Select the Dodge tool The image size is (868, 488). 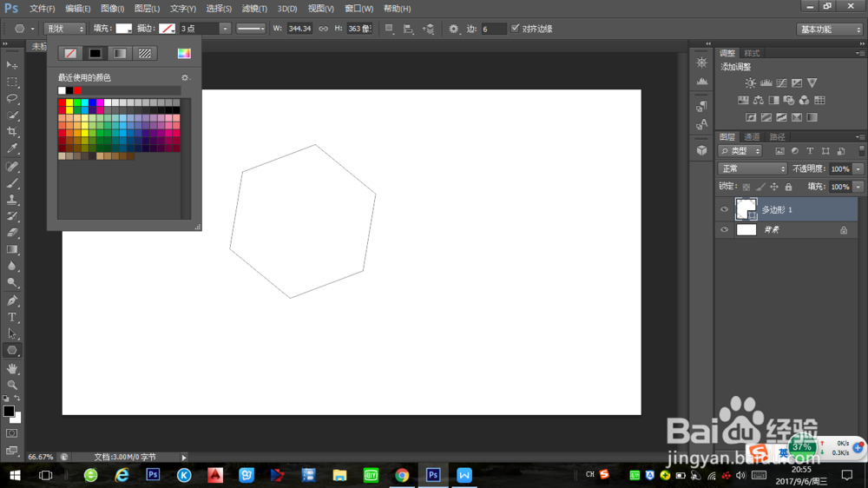(x=12, y=283)
